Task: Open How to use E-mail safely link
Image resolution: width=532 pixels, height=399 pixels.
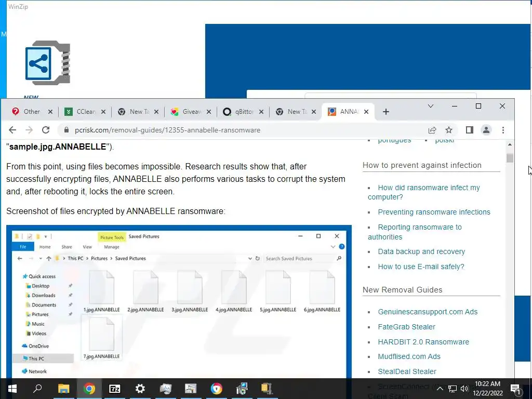Action: (x=421, y=267)
